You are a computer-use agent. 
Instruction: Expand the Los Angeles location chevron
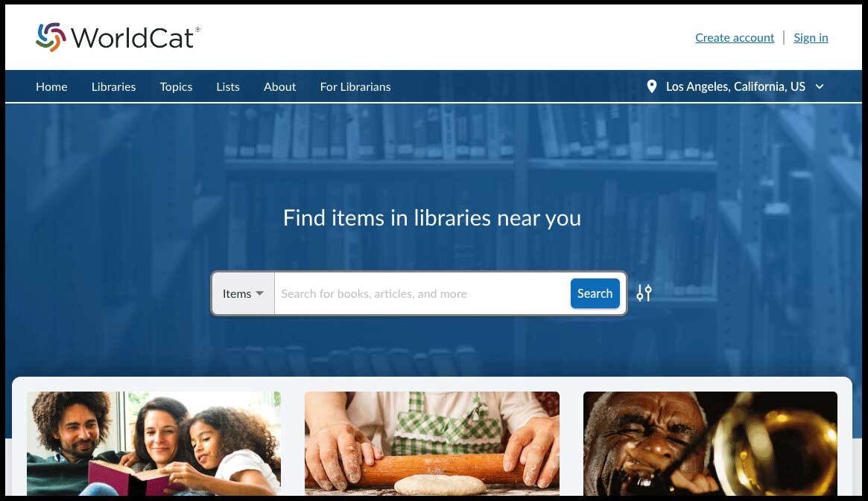pos(820,87)
